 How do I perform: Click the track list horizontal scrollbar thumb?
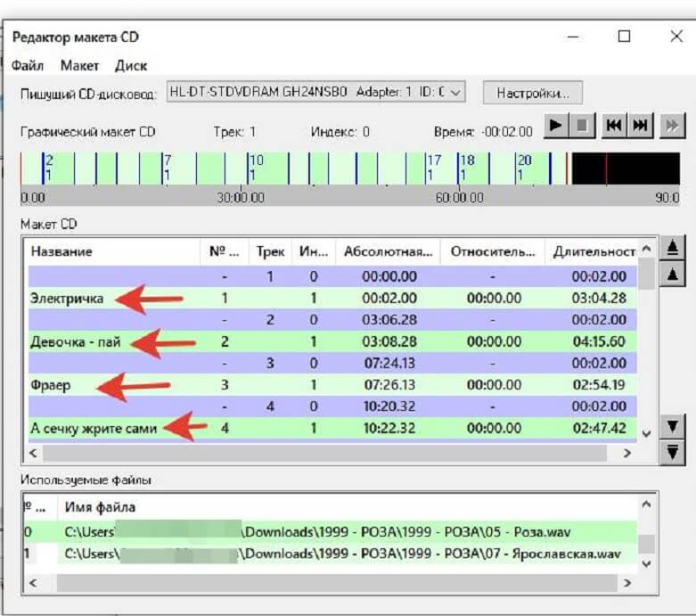pos(324,453)
